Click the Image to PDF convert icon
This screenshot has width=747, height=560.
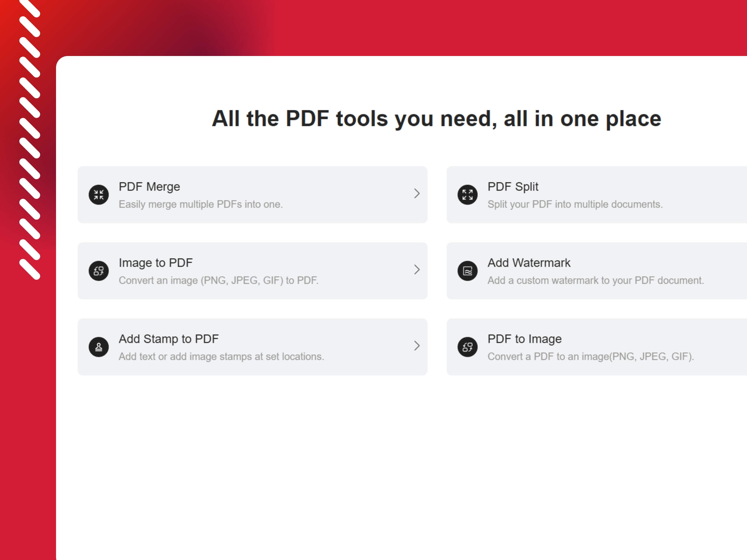click(x=99, y=271)
